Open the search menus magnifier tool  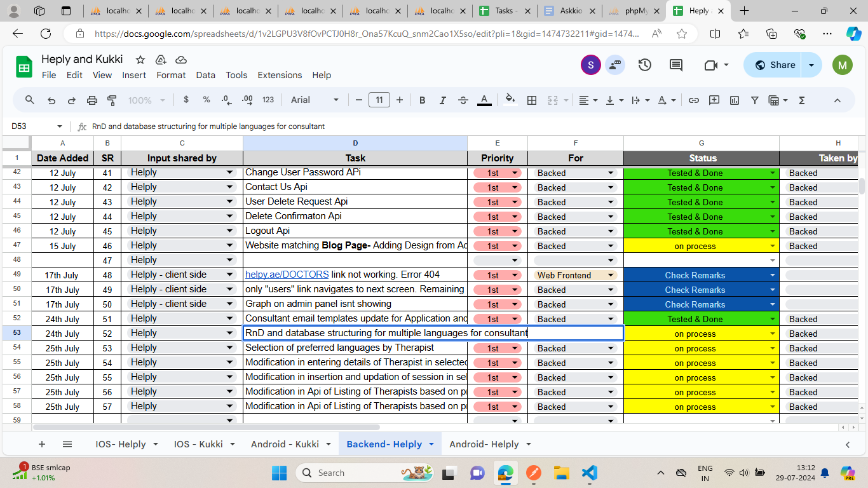pyautogui.click(x=30, y=100)
